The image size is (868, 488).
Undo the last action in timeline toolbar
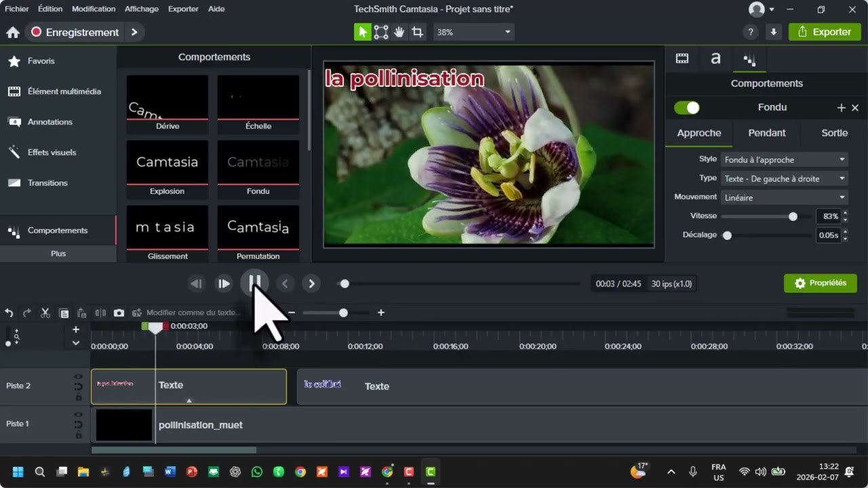tap(9, 312)
